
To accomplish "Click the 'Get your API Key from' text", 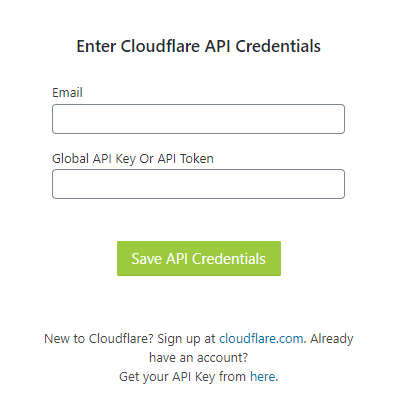I will [182, 377].
